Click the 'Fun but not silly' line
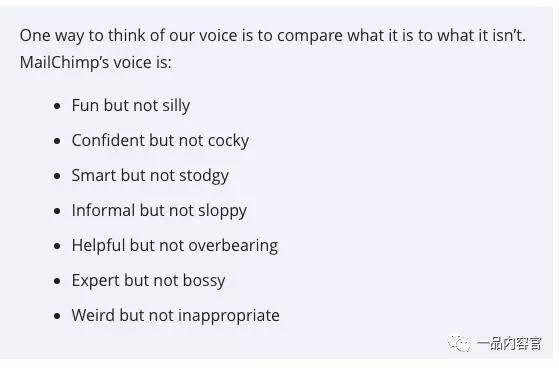The image size is (559, 368). [x=131, y=106]
